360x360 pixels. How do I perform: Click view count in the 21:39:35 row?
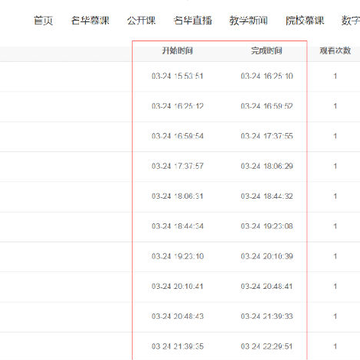(x=335, y=346)
